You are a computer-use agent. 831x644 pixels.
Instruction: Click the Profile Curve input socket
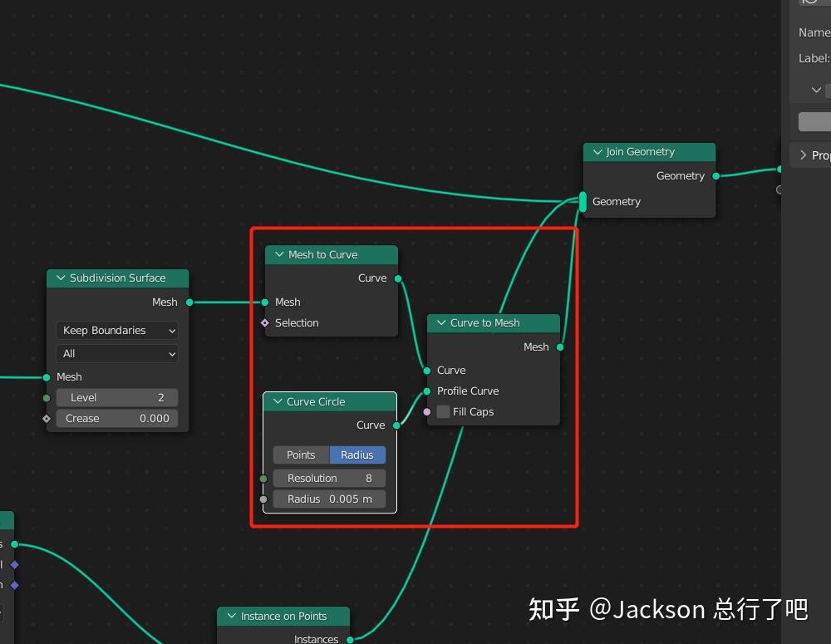427,391
